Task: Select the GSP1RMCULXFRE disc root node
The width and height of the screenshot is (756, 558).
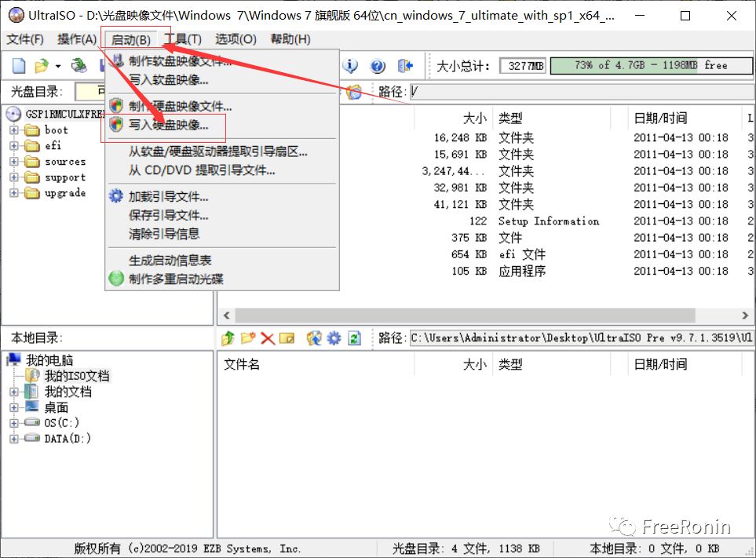Action: point(64,115)
